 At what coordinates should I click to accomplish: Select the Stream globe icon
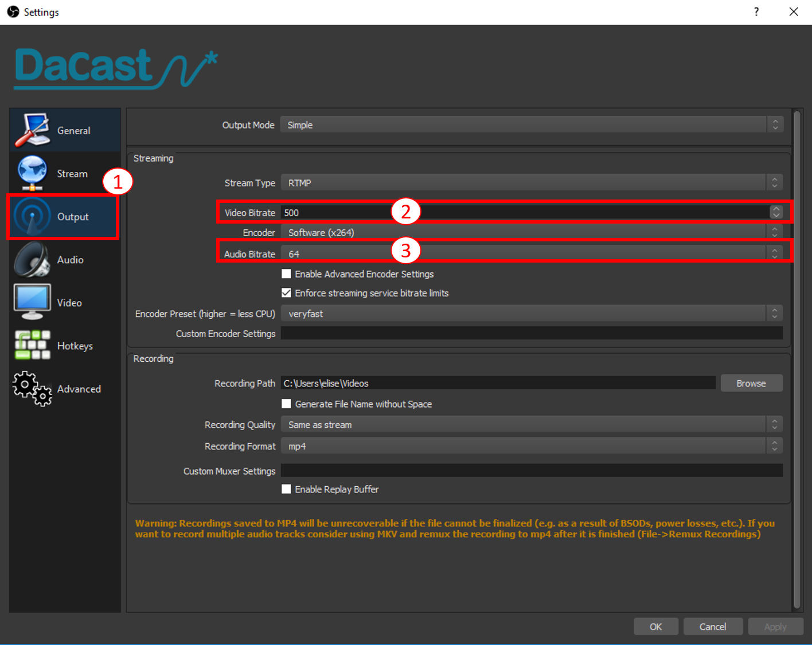[x=32, y=173]
